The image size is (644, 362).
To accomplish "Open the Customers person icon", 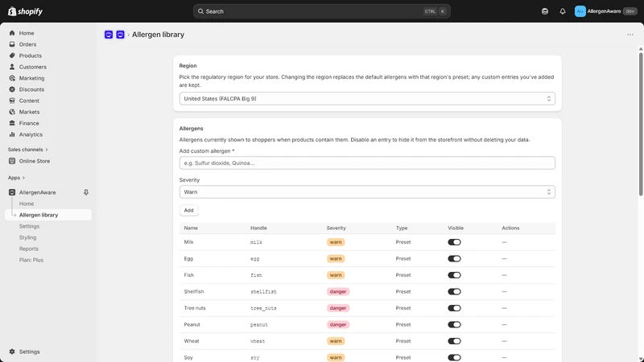I will [x=12, y=67].
